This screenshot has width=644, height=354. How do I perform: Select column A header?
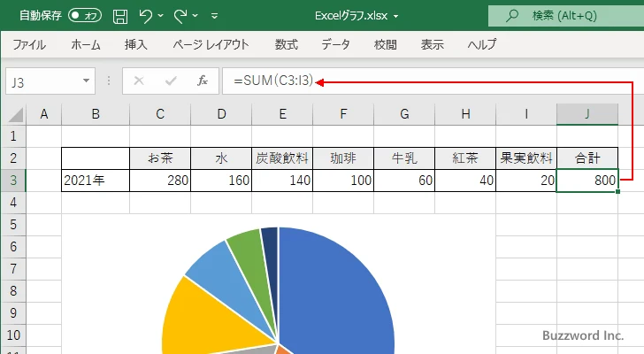(x=44, y=114)
